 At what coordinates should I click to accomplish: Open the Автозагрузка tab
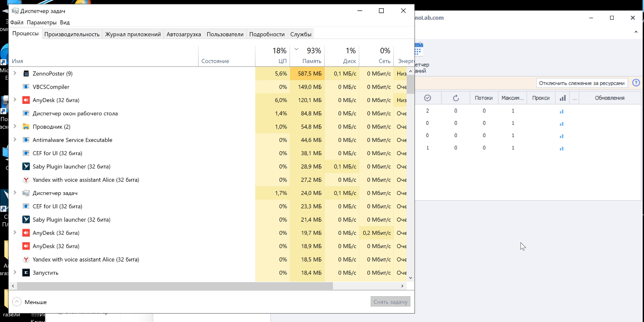(x=184, y=34)
